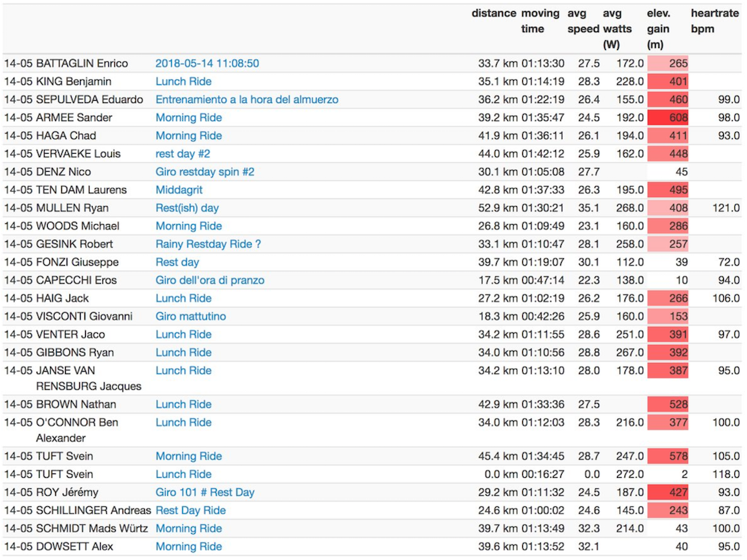Image resolution: width=747 pixels, height=560 pixels.
Task: Open Fonzi's 'Rest day' link
Action: (177, 262)
